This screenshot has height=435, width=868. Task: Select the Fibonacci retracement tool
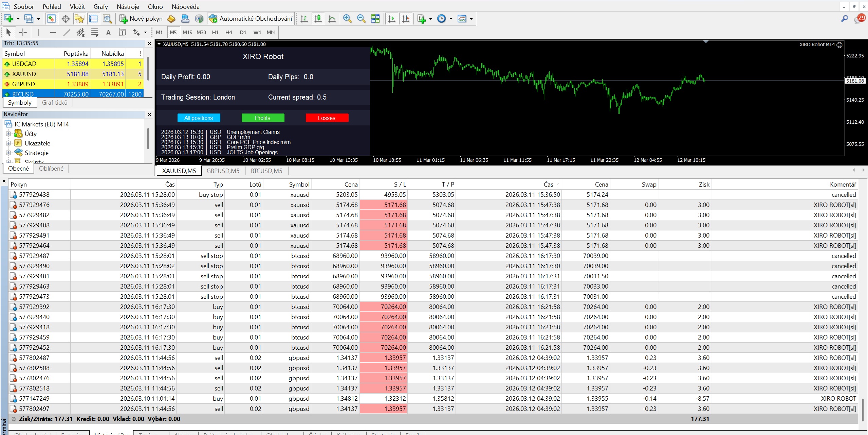coord(94,32)
